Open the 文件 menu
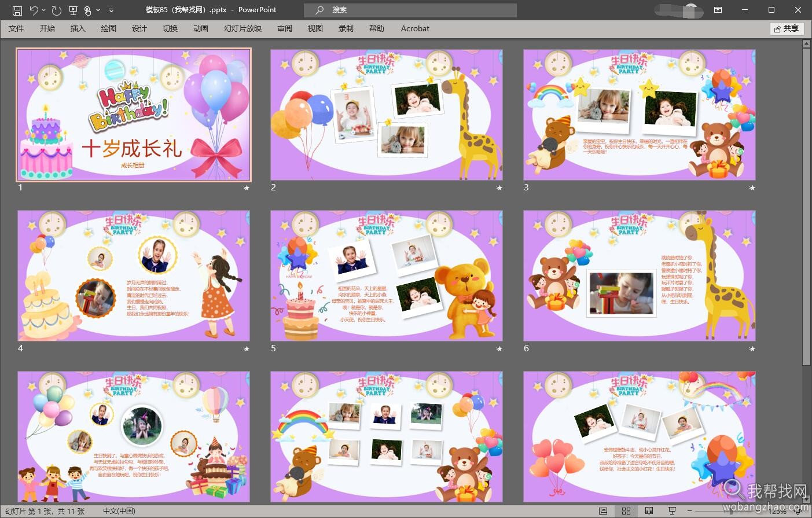Image resolution: width=812 pixels, height=518 pixels. point(16,28)
